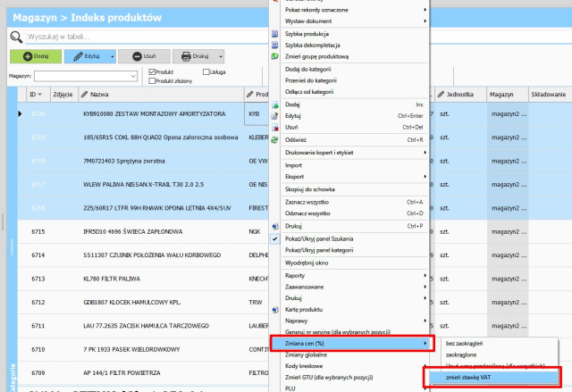Click the plus icon on Dodaj button
This screenshot has height=392, width=572.
[x=28, y=56]
